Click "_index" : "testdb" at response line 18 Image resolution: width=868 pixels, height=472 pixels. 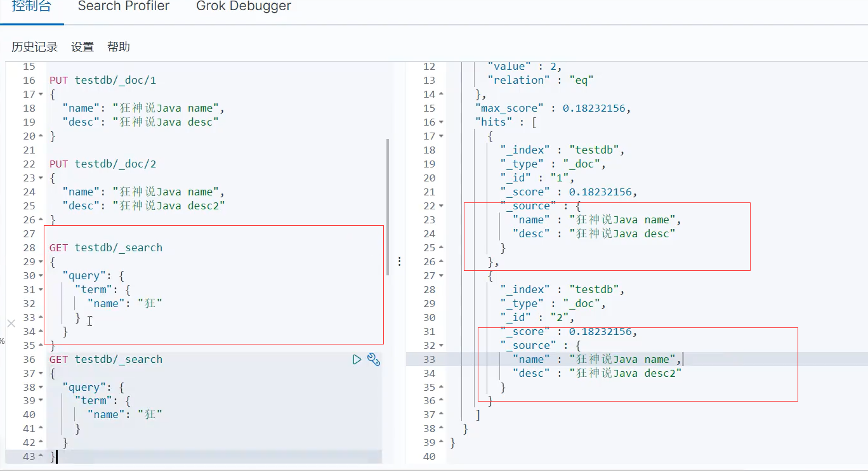pyautogui.click(x=563, y=150)
